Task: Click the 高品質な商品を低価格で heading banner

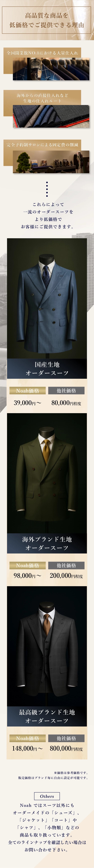Action: 47,21
